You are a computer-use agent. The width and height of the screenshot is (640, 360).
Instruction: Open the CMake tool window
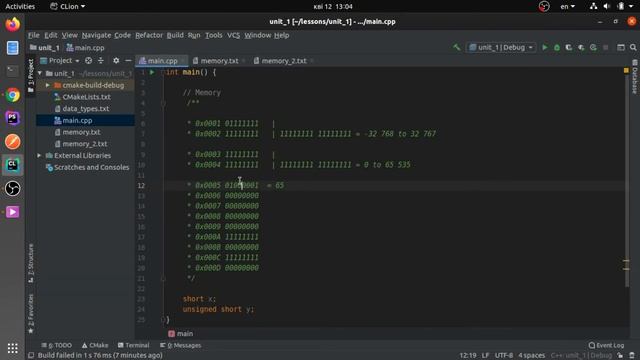tap(95, 345)
